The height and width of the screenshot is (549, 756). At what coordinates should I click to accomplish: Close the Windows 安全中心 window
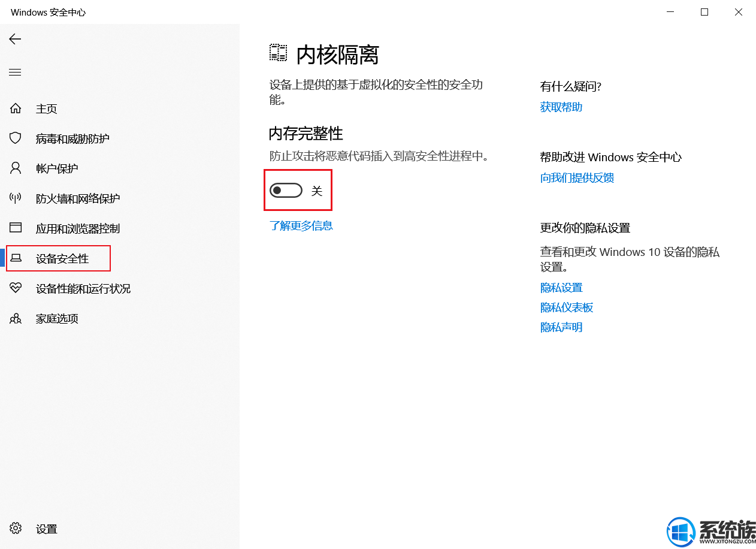tap(739, 12)
